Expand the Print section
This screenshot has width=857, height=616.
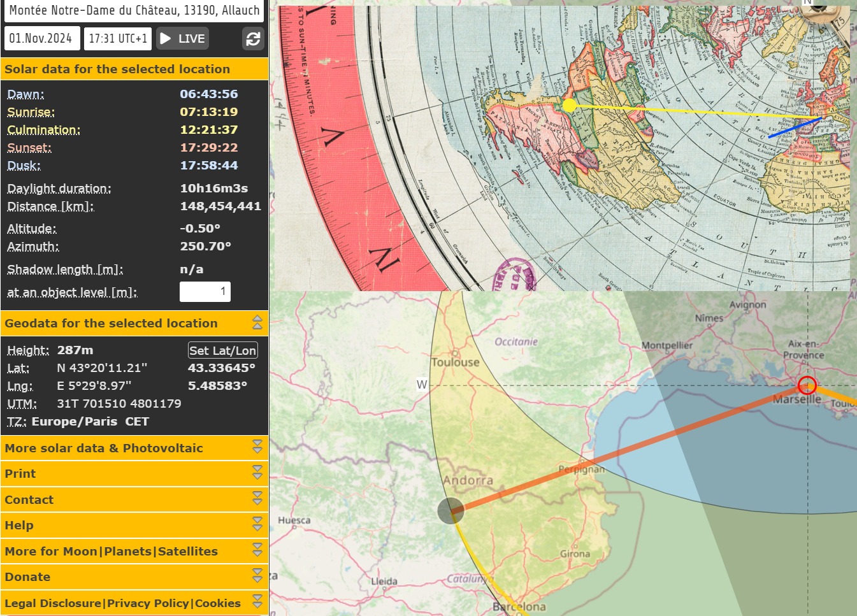pyautogui.click(x=257, y=473)
